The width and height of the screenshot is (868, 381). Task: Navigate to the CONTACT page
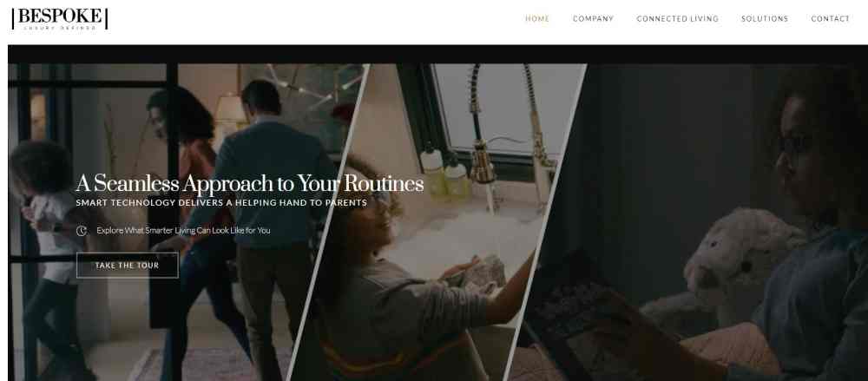831,19
